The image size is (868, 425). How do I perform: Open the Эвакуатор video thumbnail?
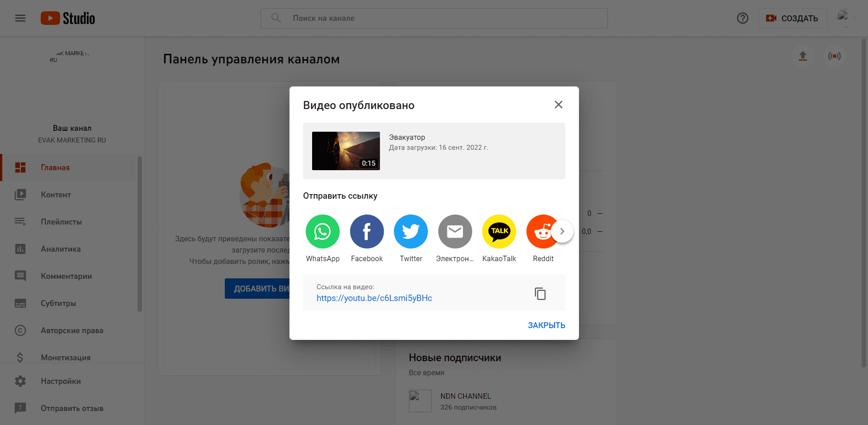[x=346, y=151]
